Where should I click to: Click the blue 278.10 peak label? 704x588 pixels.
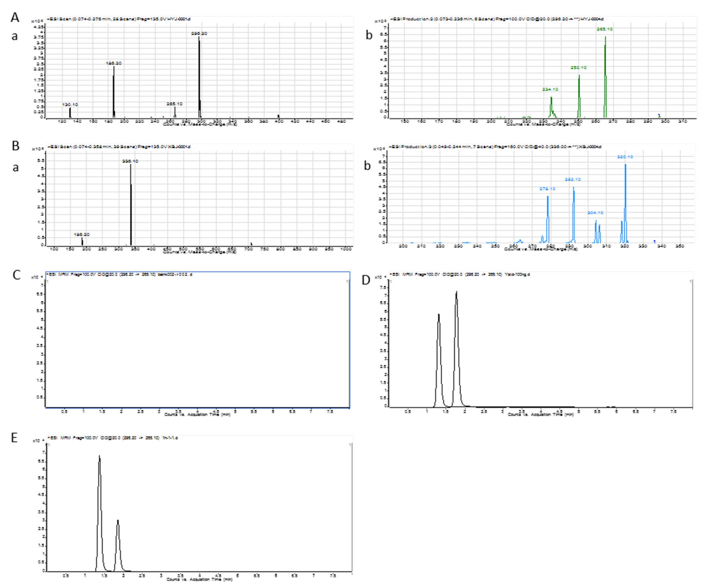[547, 189]
